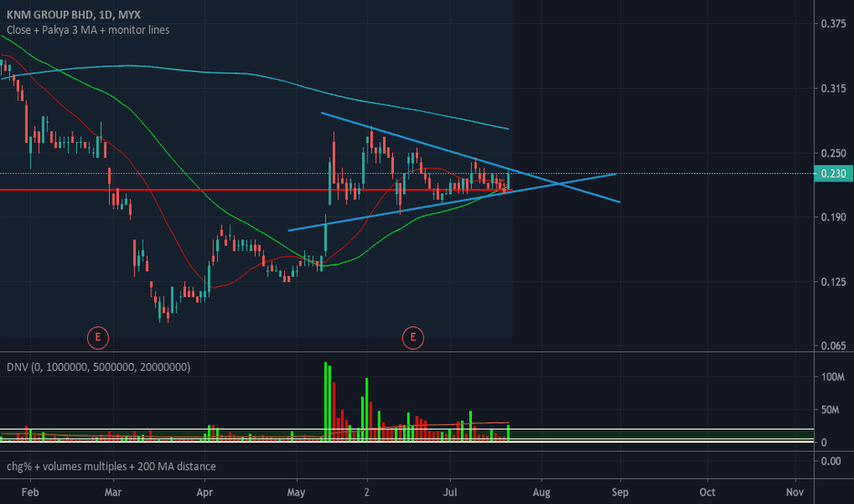This screenshot has width=854, height=504.
Task: Click the May label on time axis
Action: pyautogui.click(x=296, y=492)
